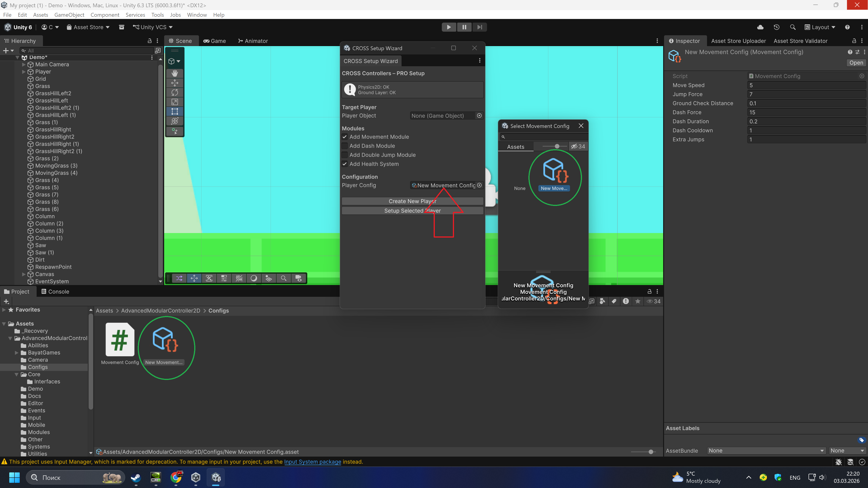Lock the Inspector with the padlock icon

click(854, 41)
